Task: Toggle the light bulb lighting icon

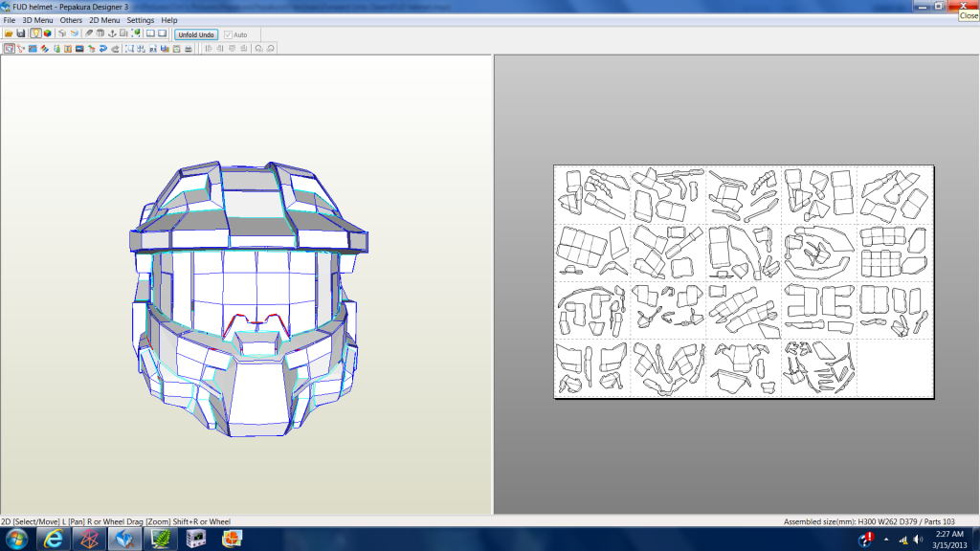Action: [x=35, y=33]
